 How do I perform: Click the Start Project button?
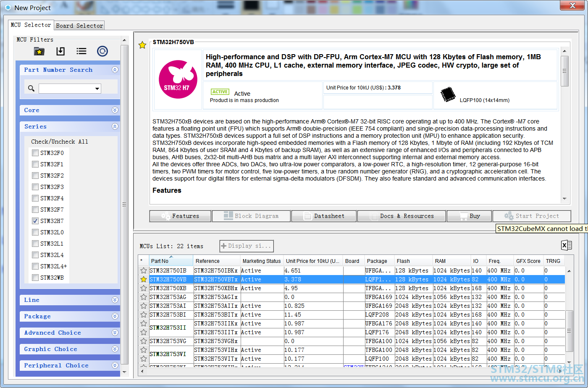click(532, 216)
